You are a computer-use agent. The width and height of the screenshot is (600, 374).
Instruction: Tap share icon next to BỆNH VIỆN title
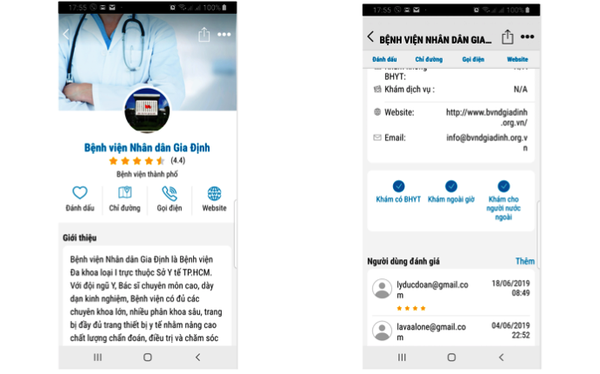tap(507, 37)
